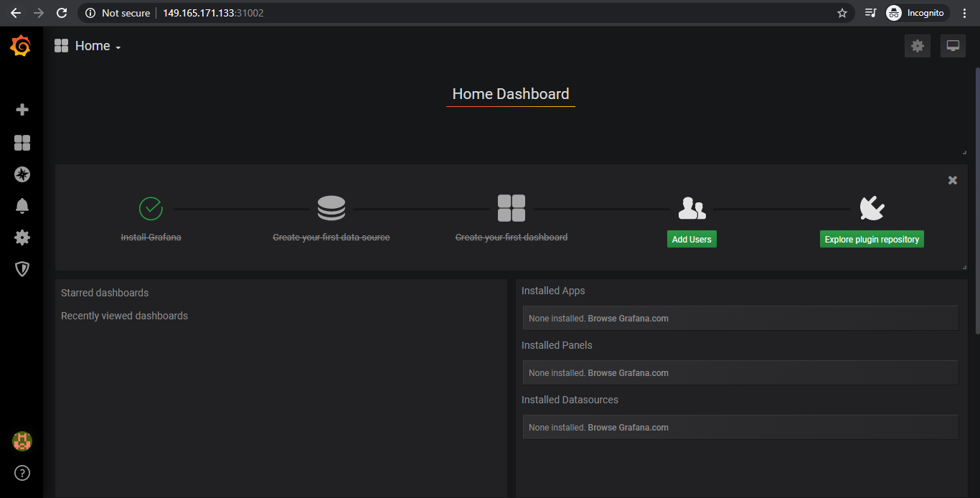The image size is (980, 498).
Task: Open dashboard settings gear at top right
Action: pos(917,45)
